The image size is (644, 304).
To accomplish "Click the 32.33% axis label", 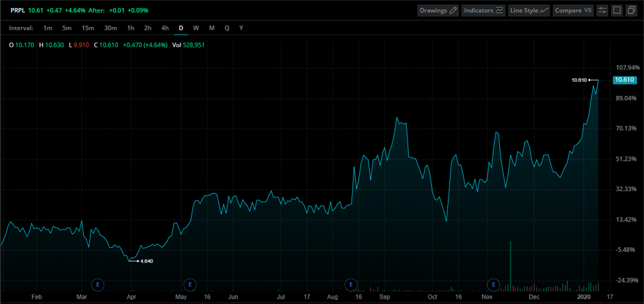I will coord(627,190).
